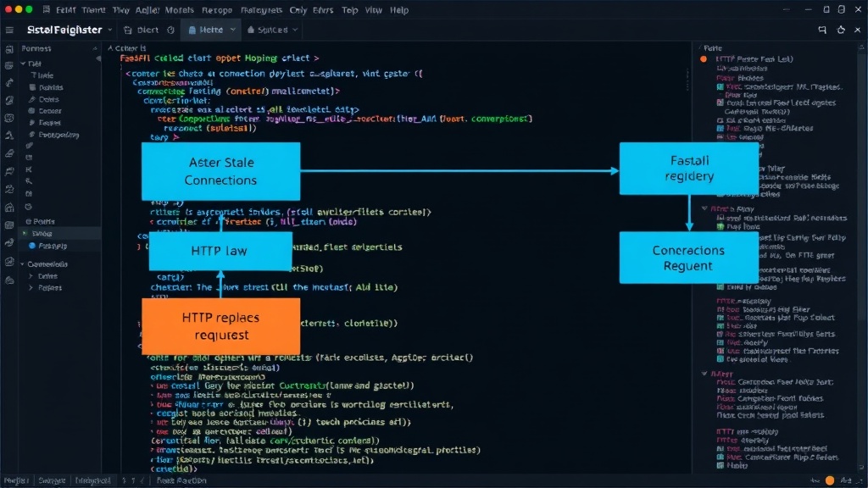Open the SistalFeighster project dropdown arrow
The width and height of the screenshot is (868, 488).
[x=110, y=30]
